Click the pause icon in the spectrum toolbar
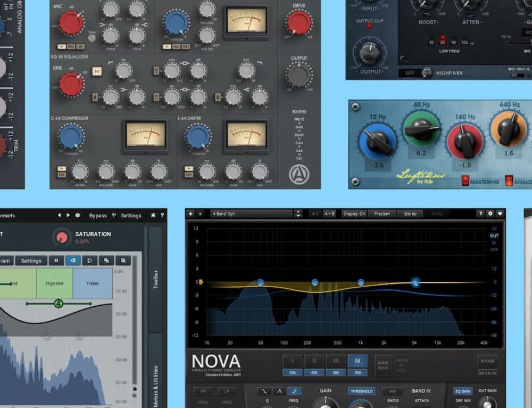This screenshot has height=408, width=532. (x=56, y=260)
